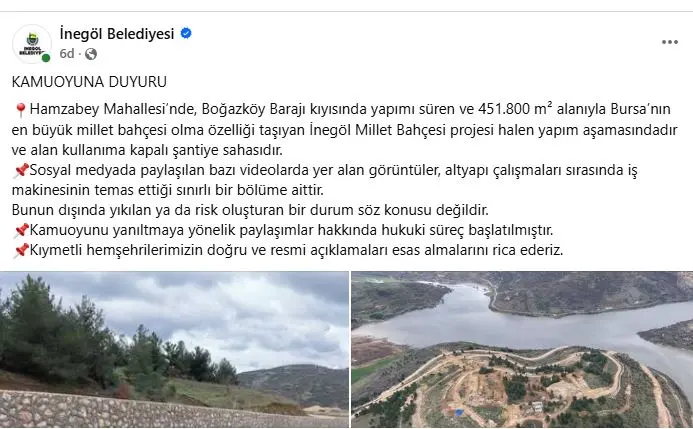This screenshot has width=693, height=429.
Task: Click the pushpin before Kamuoyunu yanıltmaya
Action: click(21, 231)
